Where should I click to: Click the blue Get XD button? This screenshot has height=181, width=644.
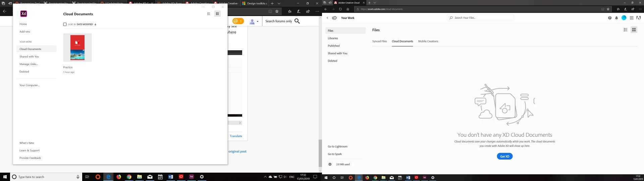coord(505,156)
